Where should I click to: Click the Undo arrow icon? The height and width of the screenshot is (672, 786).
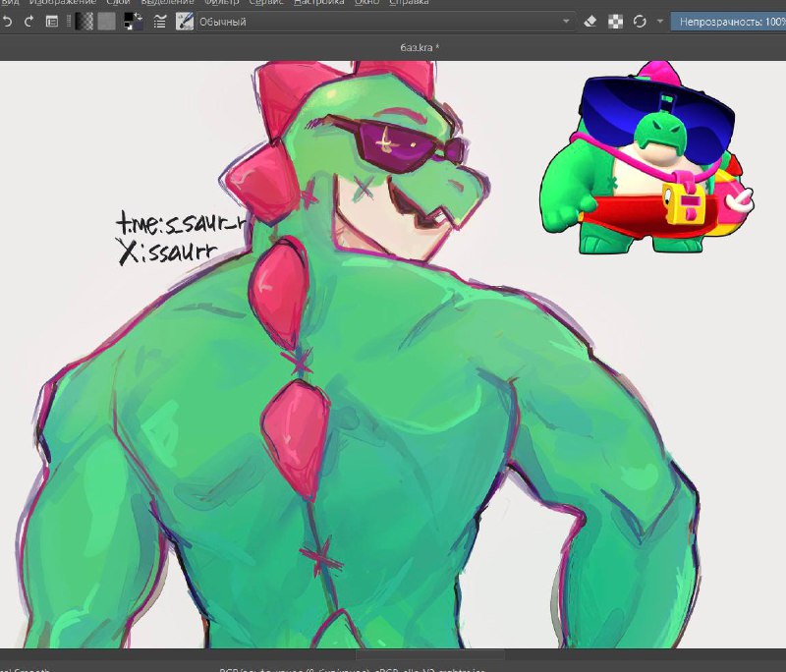(7, 22)
